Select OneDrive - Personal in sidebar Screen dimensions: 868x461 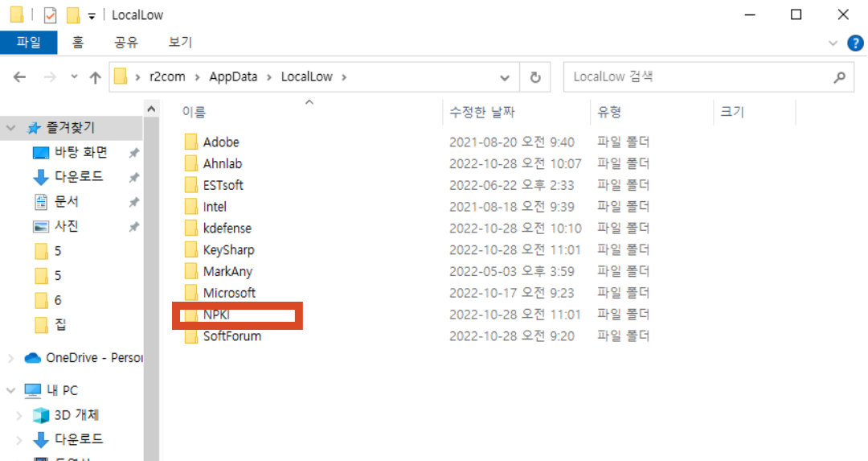point(93,358)
